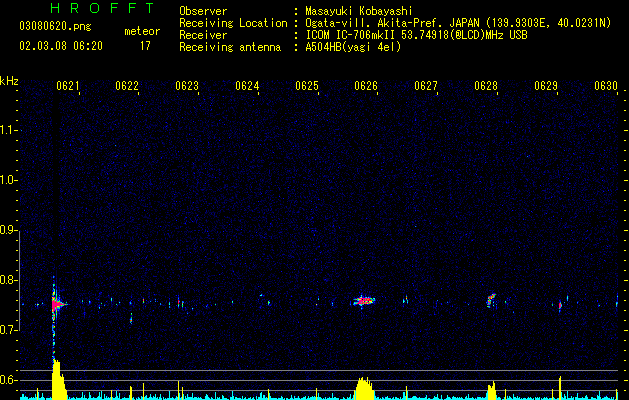Image resolution: width=629 pixels, height=400 pixels.
Task: Click the small echo just after 0629
Action: [560, 306]
